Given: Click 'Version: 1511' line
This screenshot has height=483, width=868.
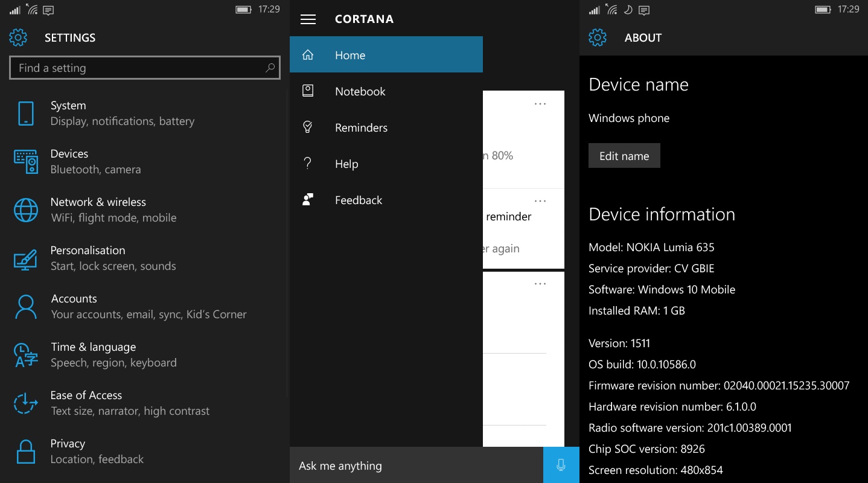Looking at the screenshot, I should point(619,343).
